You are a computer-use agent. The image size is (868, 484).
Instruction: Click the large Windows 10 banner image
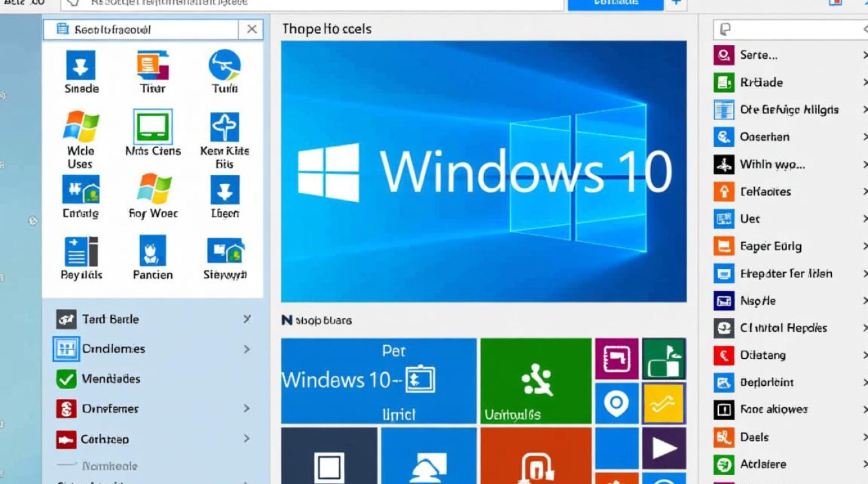[x=483, y=172]
